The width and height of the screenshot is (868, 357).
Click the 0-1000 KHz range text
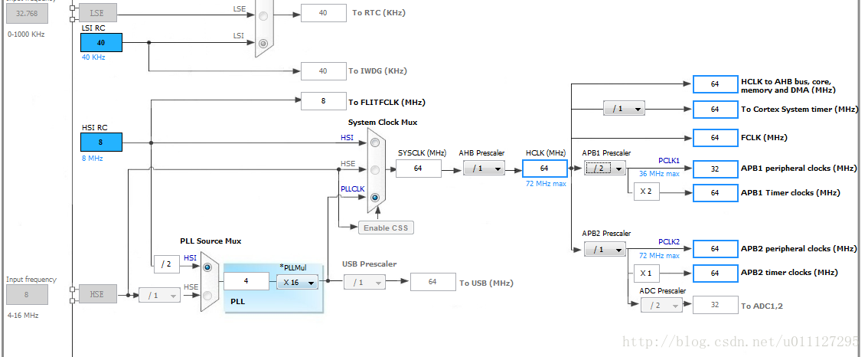[x=26, y=34]
